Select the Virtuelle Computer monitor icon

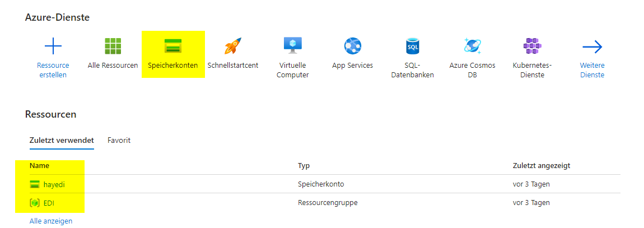click(292, 45)
